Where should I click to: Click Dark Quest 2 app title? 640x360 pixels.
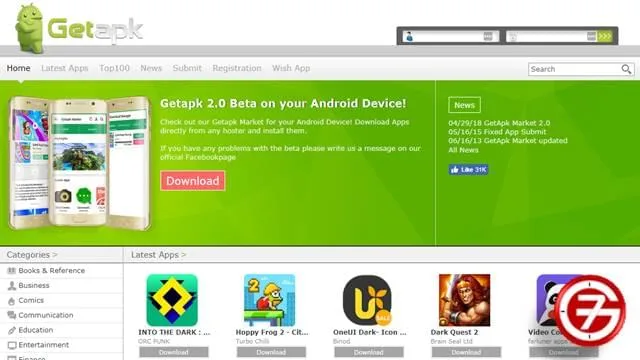point(454,332)
